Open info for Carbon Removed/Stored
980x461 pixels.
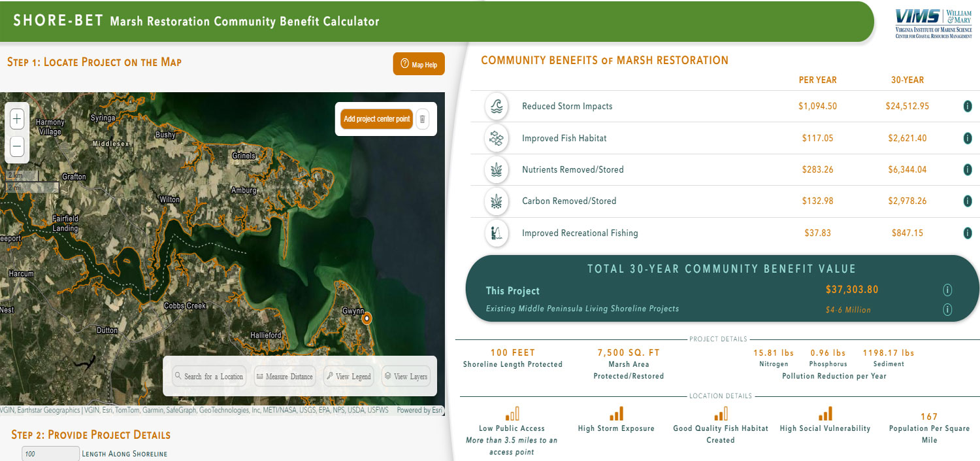coord(968,201)
